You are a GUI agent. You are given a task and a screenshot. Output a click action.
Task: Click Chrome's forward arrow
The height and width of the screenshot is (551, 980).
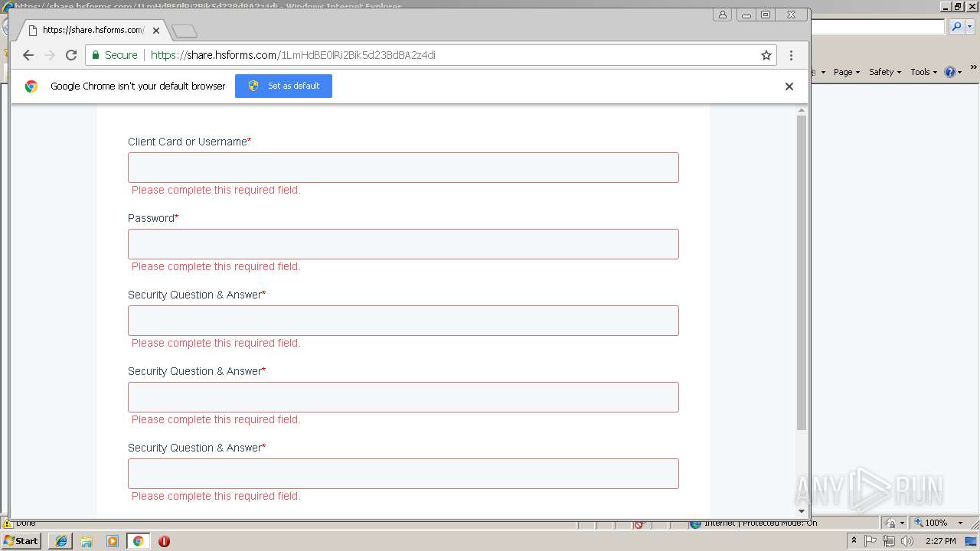[50, 55]
